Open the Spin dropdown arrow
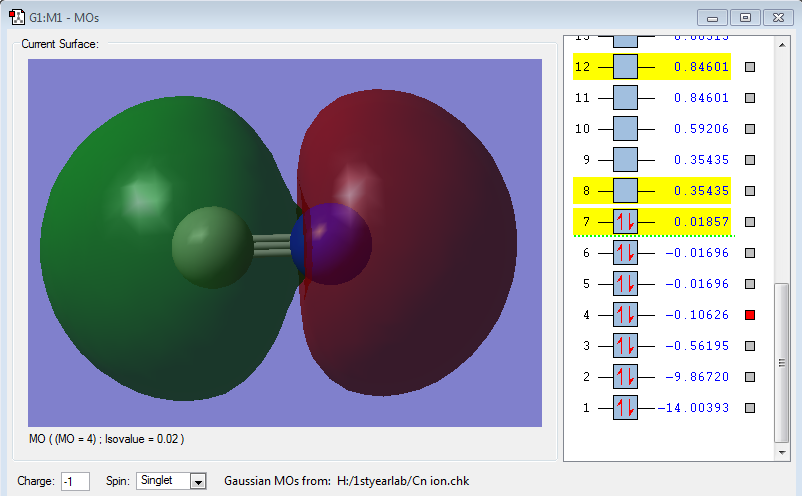The width and height of the screenshot is (802, 496). coord(197,482)
